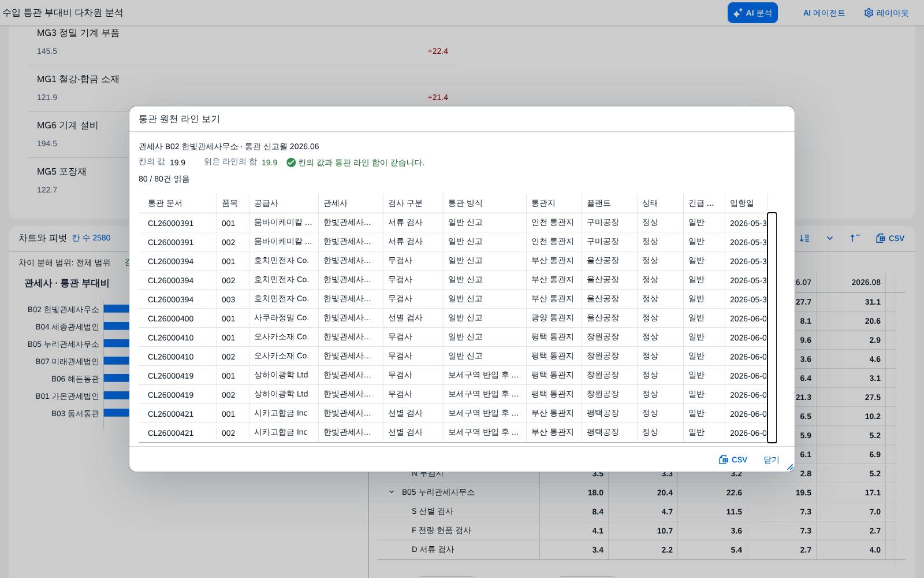Click the MG5 포장재 card
Screen dimensions: 924x578
(79, 180)
